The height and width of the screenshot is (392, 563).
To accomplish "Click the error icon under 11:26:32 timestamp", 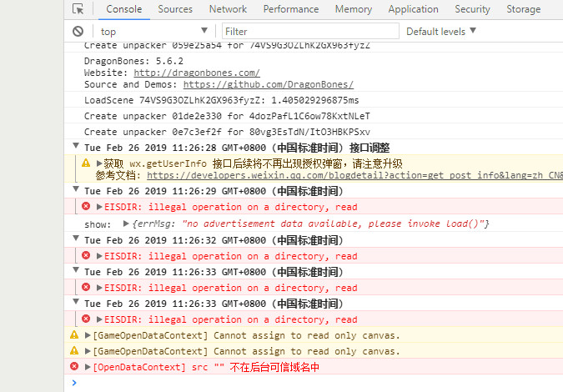I will 86,256.
